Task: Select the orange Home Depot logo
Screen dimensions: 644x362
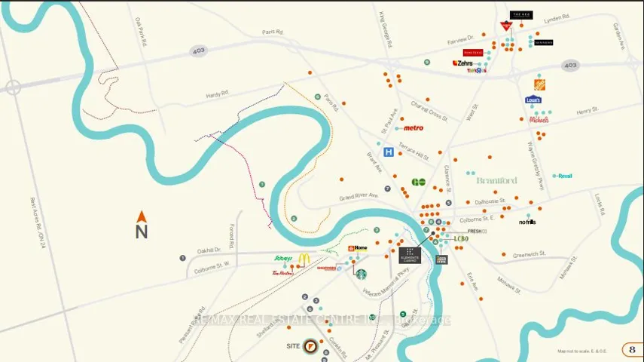Action: 539,84
